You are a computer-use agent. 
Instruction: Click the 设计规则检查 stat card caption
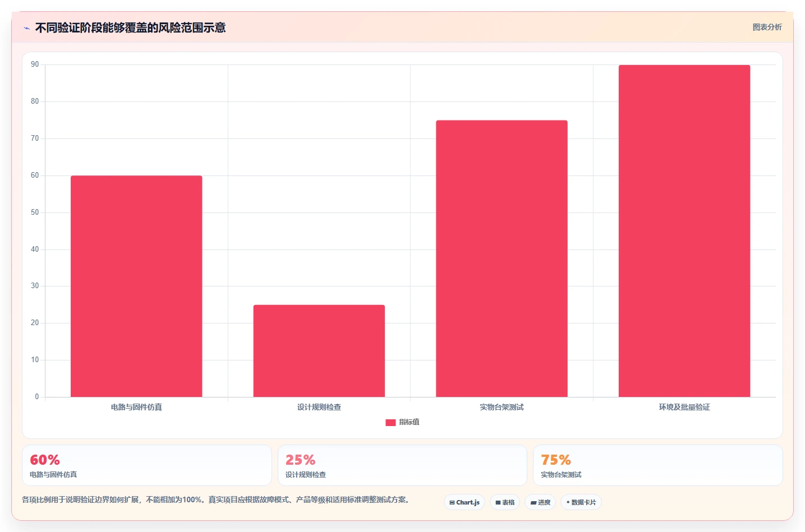(306, 475)
